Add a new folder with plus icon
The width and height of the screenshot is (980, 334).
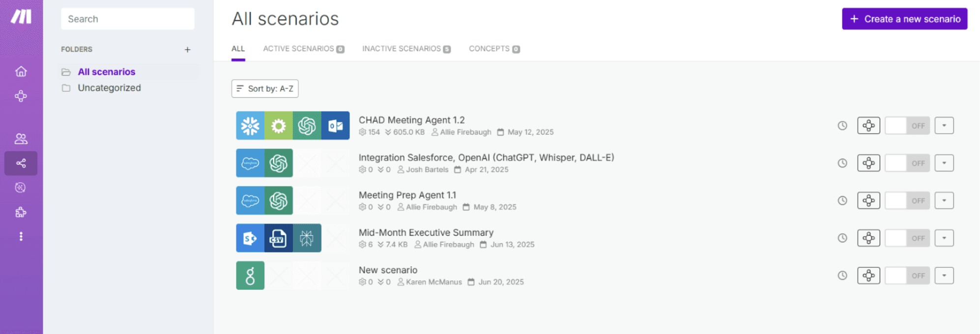point(187,50)
